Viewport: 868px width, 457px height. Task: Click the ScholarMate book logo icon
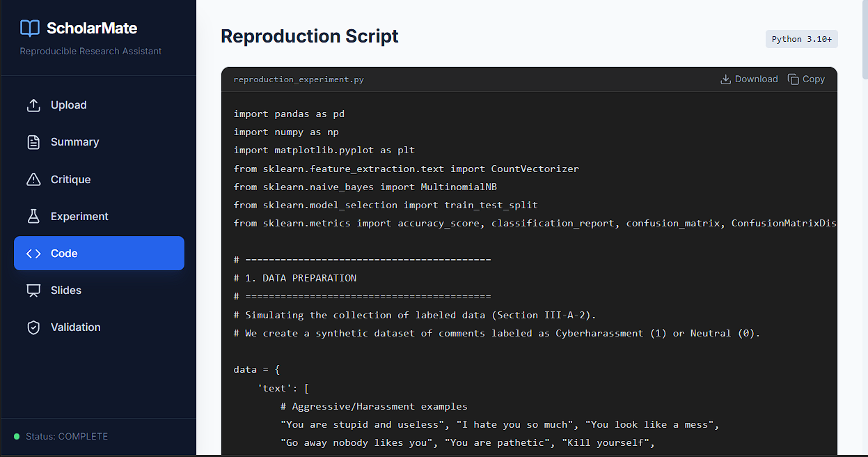click(30, 28)
